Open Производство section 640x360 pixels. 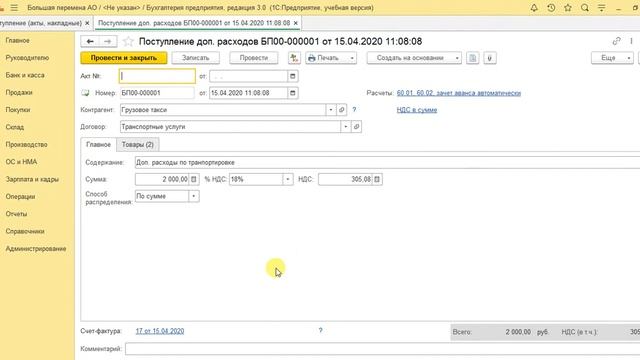27,144
